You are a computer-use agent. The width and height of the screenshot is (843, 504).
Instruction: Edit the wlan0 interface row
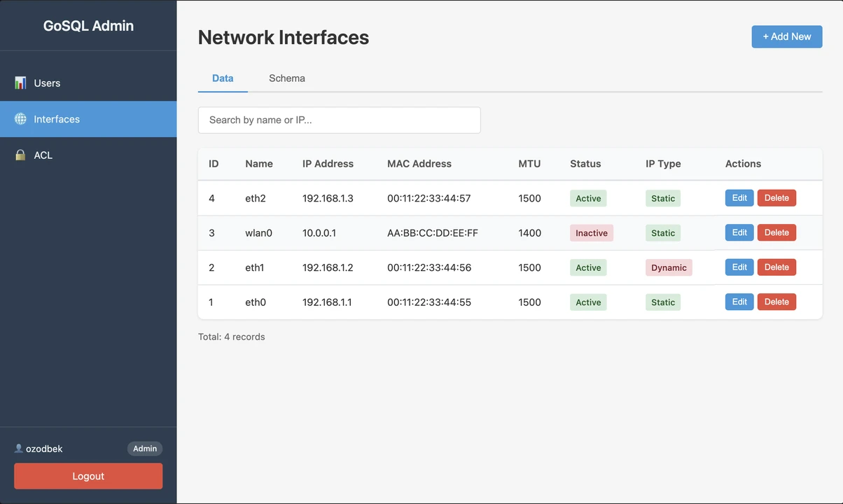pyautogui.click(x=739, y=232)
